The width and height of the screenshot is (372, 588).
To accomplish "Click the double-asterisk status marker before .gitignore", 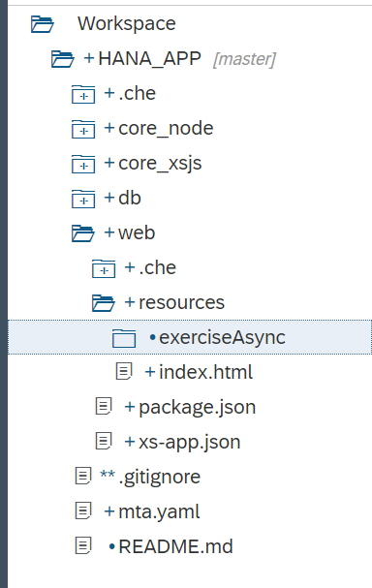I will pyautogui.click(x=108, y=474).
